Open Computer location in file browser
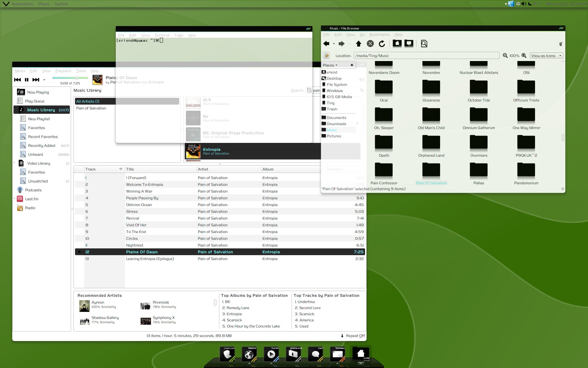588x368 pixels. click(x=409, y=44)
